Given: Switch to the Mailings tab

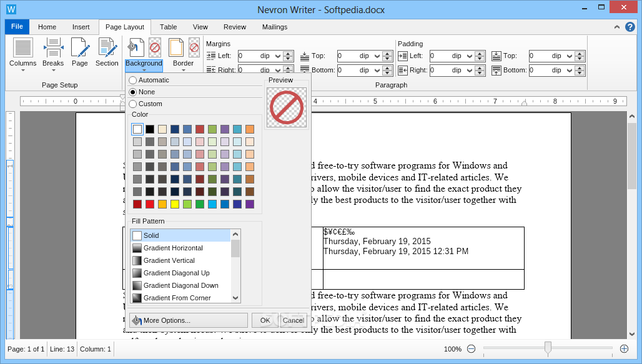Looking at the screenshot, I should click(275, 27).
